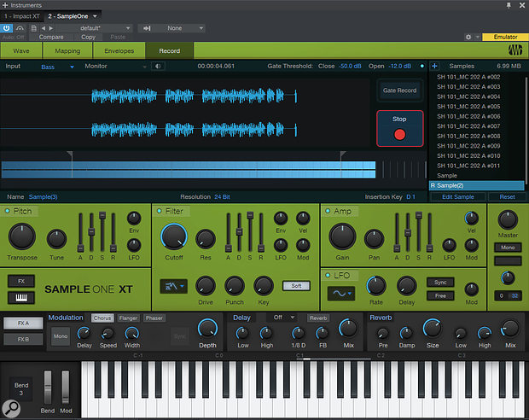The width and height of the screenshot is (529, 420).
Task: Show the FX section button
Action: coord(21,281)
